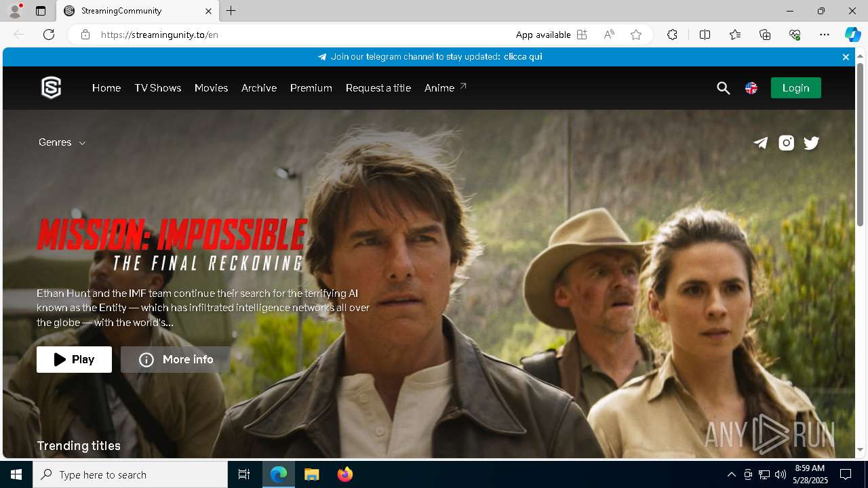Open Anime external link
Screen dimensions: 868x488
446,88
